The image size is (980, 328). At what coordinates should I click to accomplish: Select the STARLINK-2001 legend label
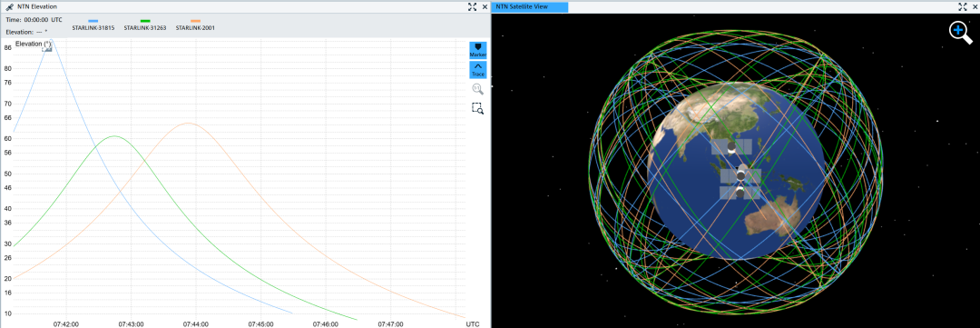tap(196, 28)
